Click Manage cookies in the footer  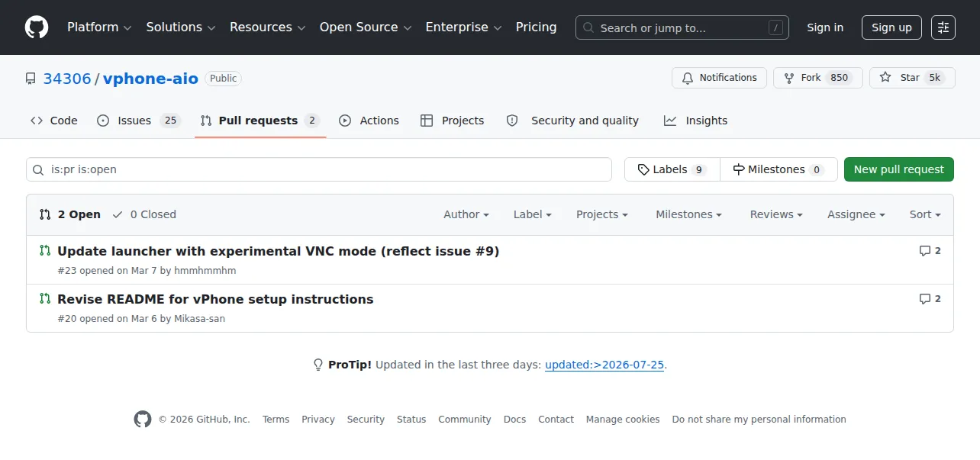click(x=623, y=420)
